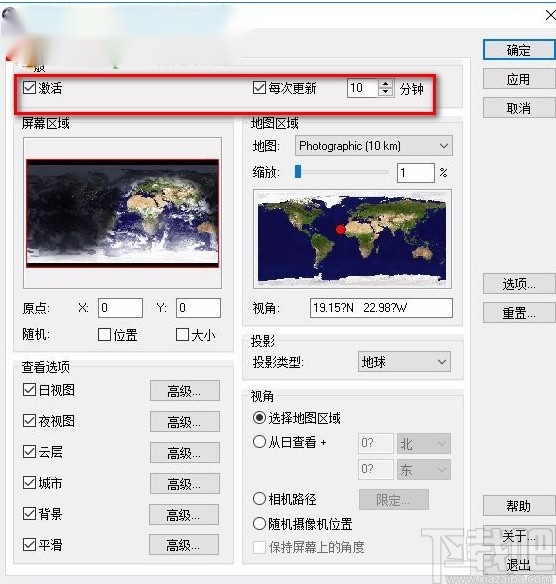Viewport: 556px width, 584px height.
Task: Open the 选项... dialog
Action: tap(518, 284)
